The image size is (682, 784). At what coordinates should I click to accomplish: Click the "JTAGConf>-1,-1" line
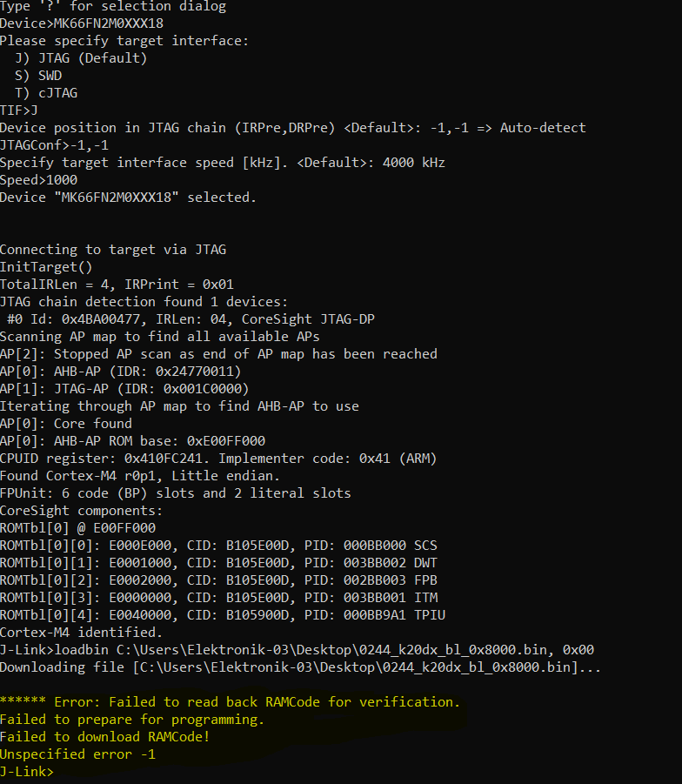coord(54,145)
